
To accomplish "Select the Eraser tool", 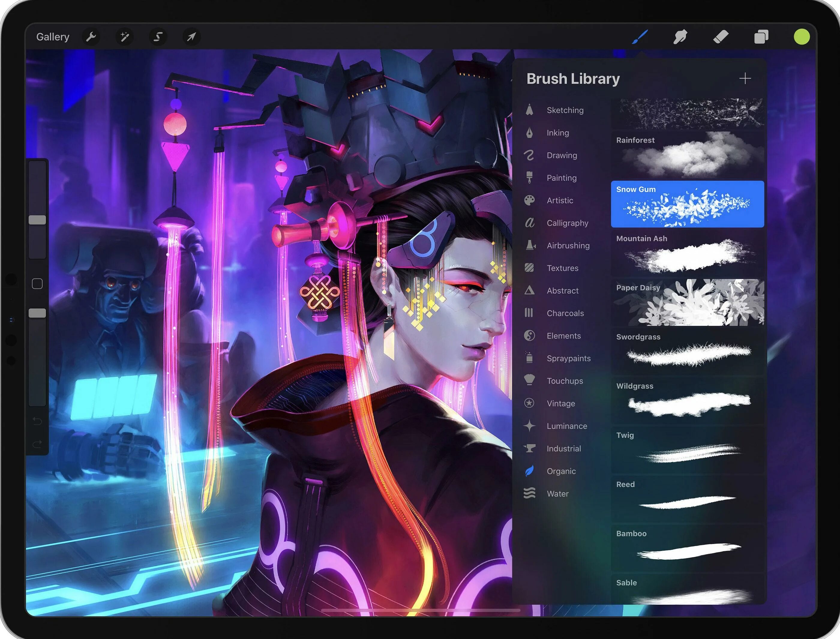I will (721, 37).
